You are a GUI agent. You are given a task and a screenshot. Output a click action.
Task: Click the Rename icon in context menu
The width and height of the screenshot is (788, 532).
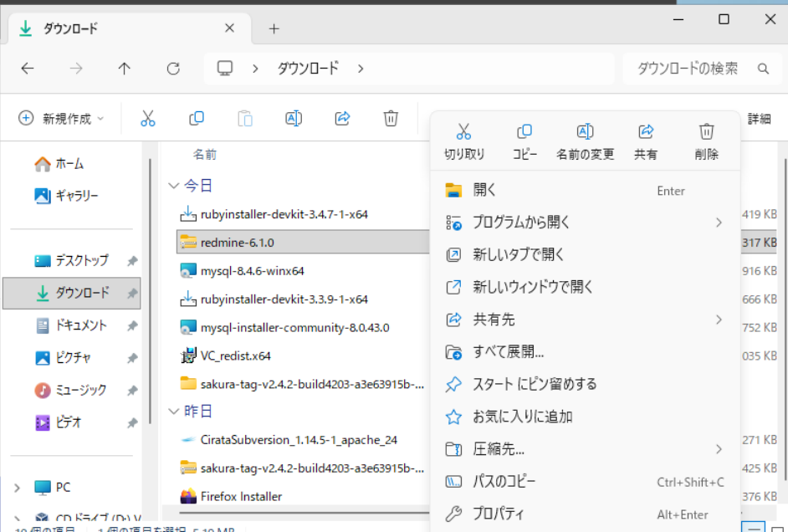(585, 133)
